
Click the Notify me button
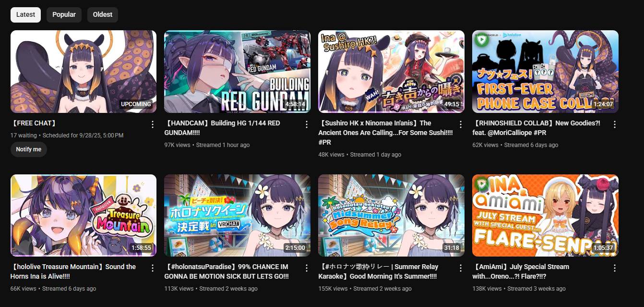pos(29,149)
